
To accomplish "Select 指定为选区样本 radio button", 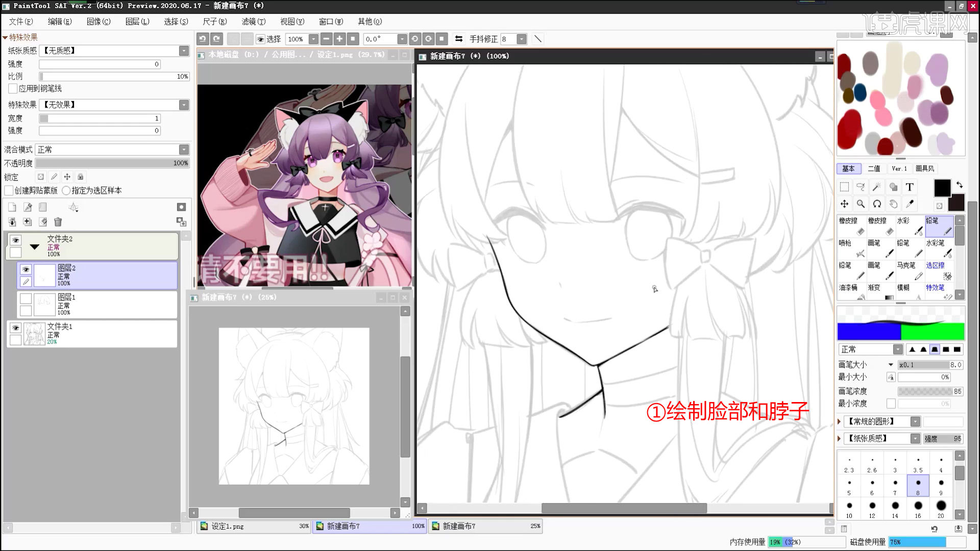I will coord(66,191).
